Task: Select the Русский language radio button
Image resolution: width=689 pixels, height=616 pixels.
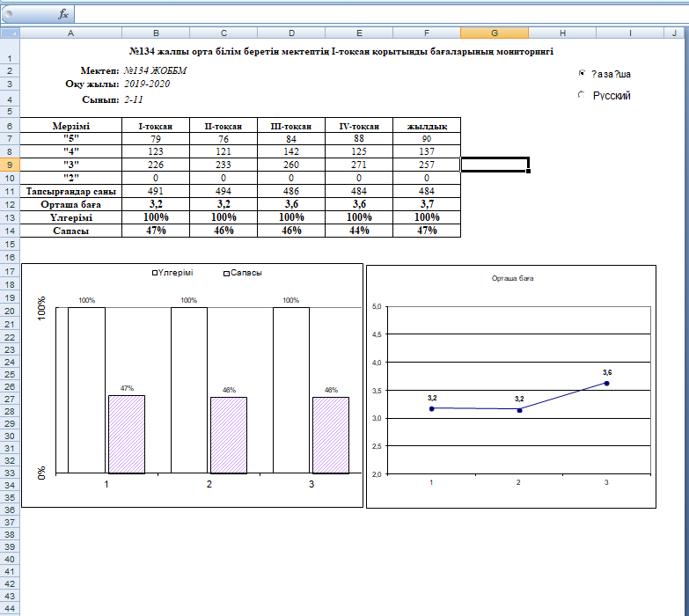Action: click(x=582, y=95)
